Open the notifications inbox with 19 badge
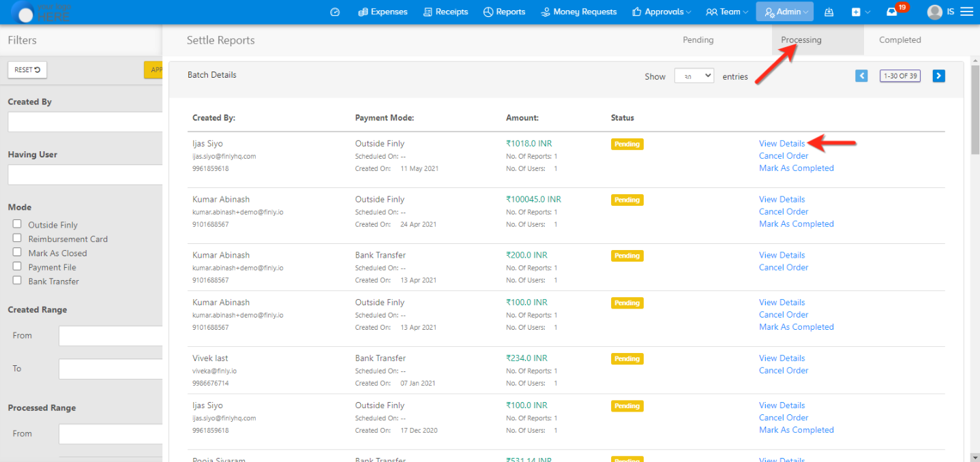This screenshot has width=980, height=462. tap(892, 12)
